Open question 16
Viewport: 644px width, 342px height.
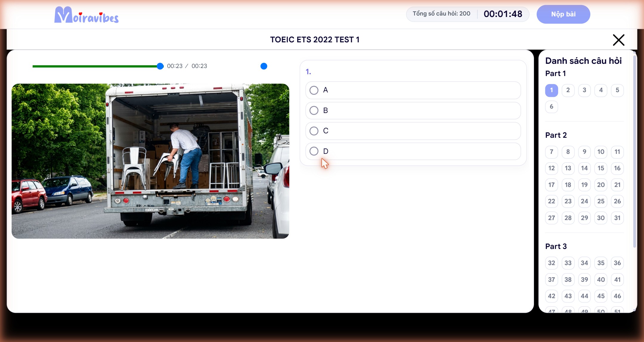617,168
